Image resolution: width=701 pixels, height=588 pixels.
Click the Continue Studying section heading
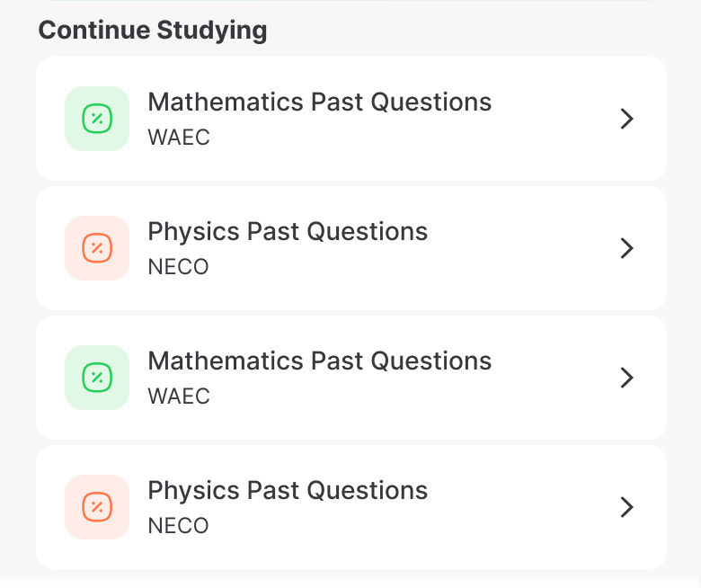click(x=153, y=31)
